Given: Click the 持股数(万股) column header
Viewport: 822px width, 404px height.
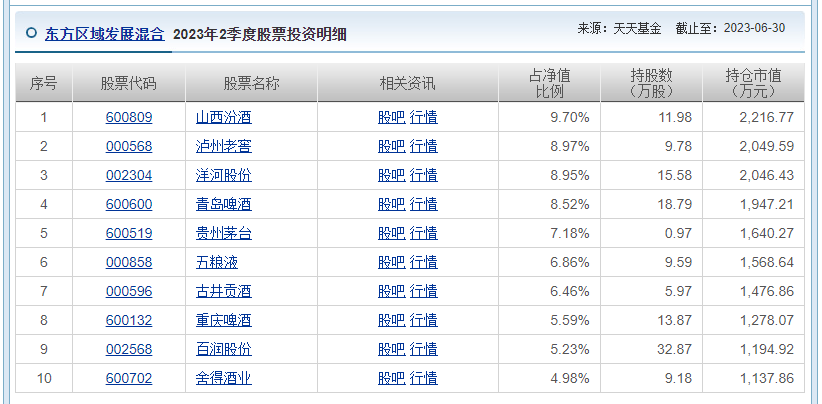Looking at the screenshot, I should click(x=652, y=83).
